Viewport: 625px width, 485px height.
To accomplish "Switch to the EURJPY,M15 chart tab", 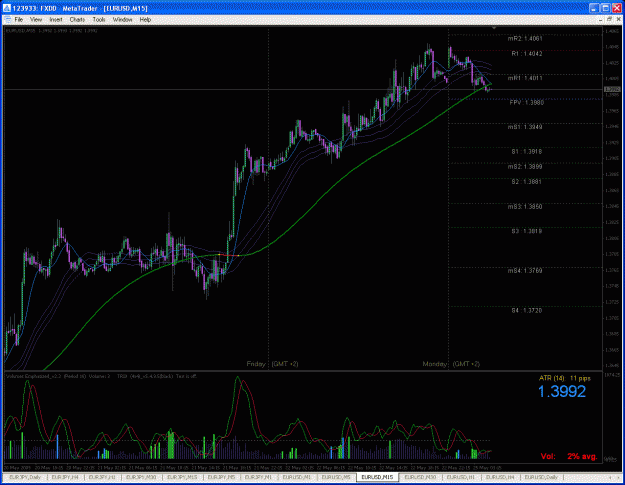I will click(x=182, y=477).
